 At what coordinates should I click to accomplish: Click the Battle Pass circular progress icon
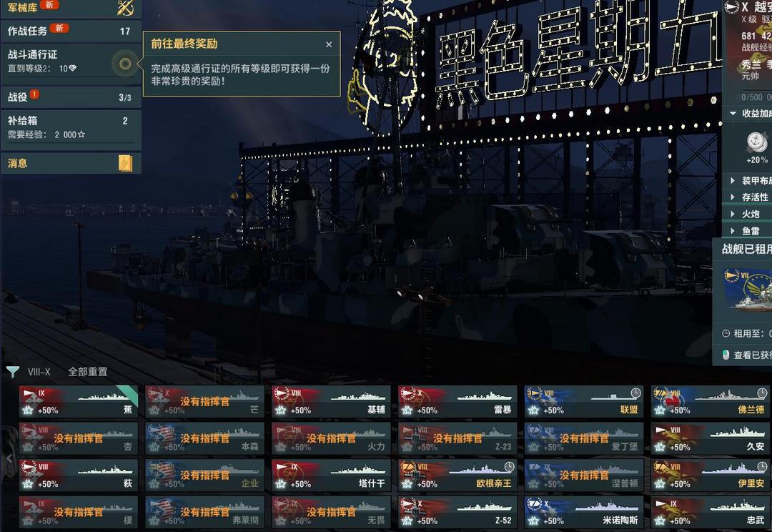[x=125, y=64]
